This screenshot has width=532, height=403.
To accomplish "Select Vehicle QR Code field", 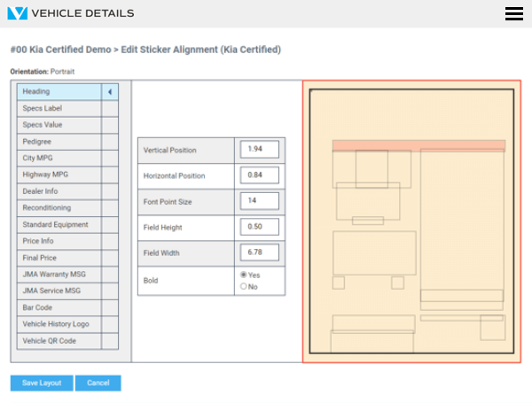I will click(59, 341).
